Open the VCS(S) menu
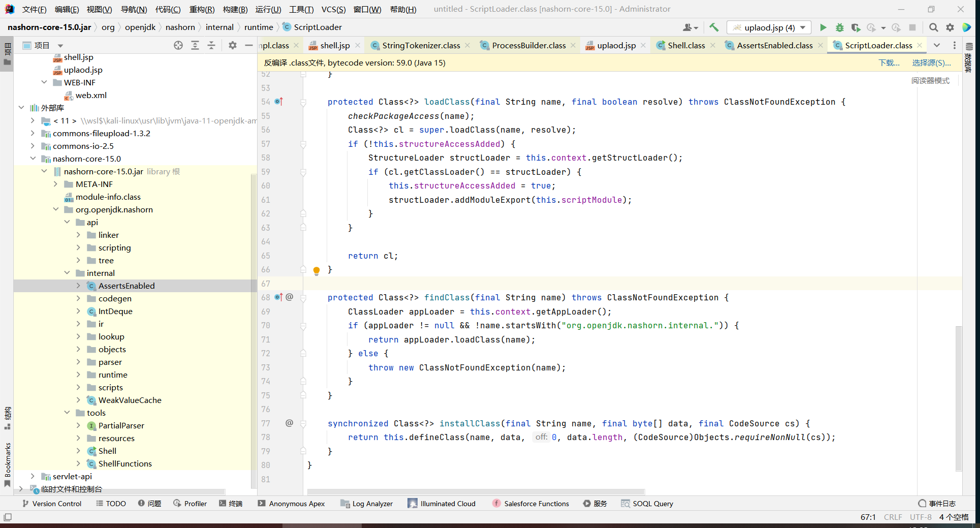Viewport: 980px width, 528px height. pyautogui.click(x=333, y=9)
